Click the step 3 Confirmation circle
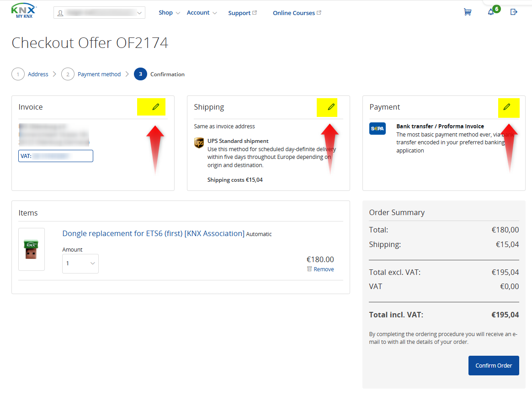 coord(140,74)
